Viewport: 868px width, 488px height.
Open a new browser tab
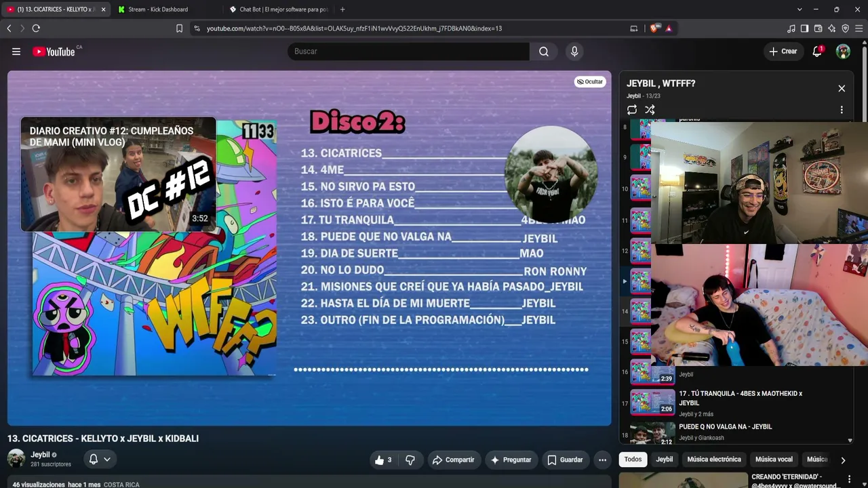[x=342, y=9]
